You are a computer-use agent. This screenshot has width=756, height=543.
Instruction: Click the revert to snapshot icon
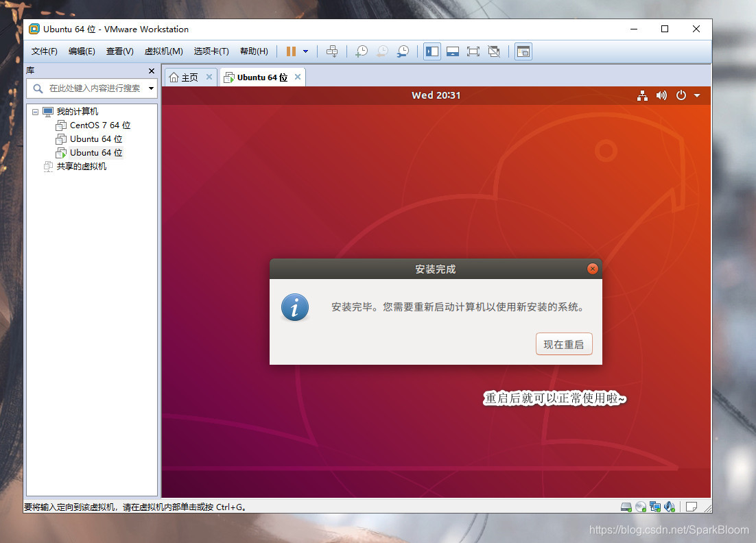382,51
